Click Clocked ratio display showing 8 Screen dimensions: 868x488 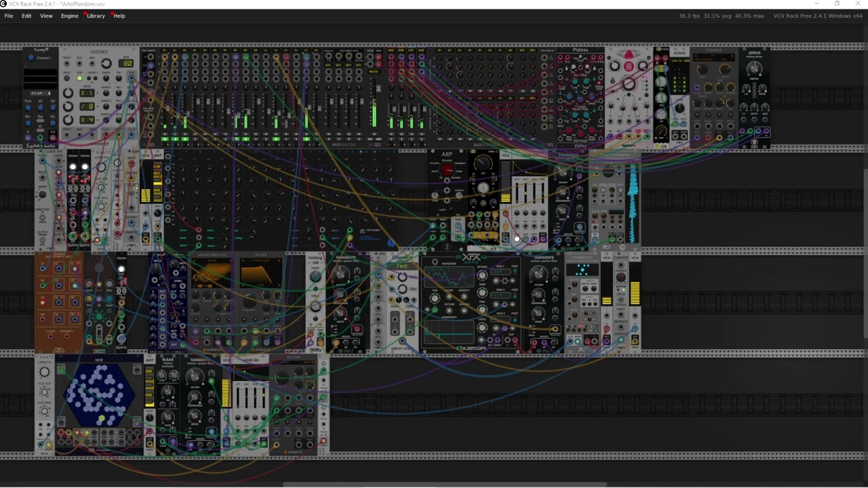coord(87,106)
